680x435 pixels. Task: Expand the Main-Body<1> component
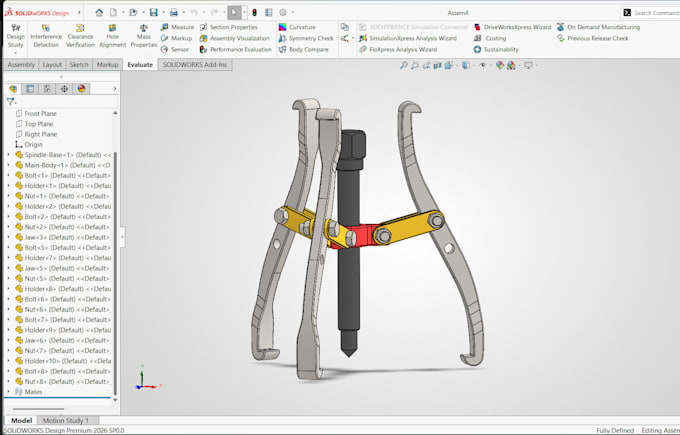8,165
